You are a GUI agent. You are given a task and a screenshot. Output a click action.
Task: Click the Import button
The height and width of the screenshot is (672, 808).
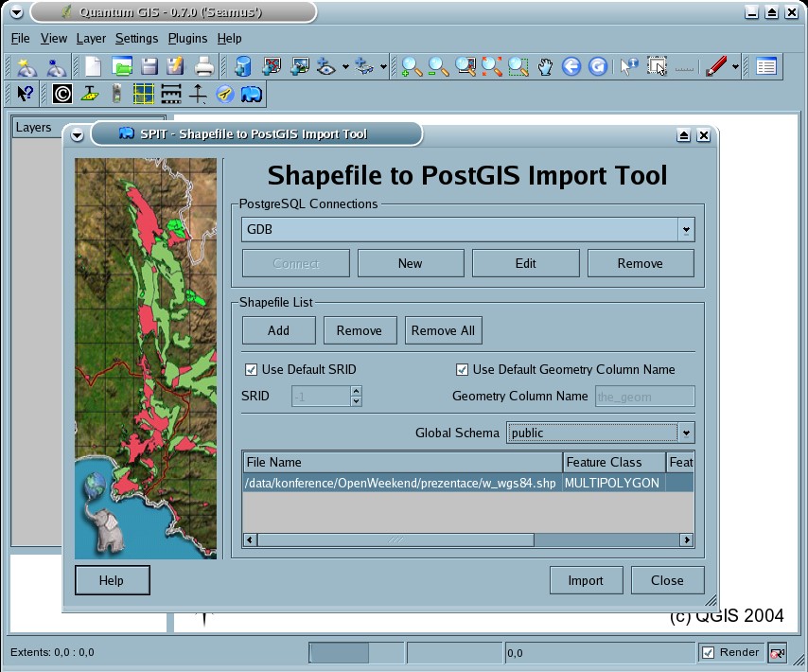[x=586, y=580]
